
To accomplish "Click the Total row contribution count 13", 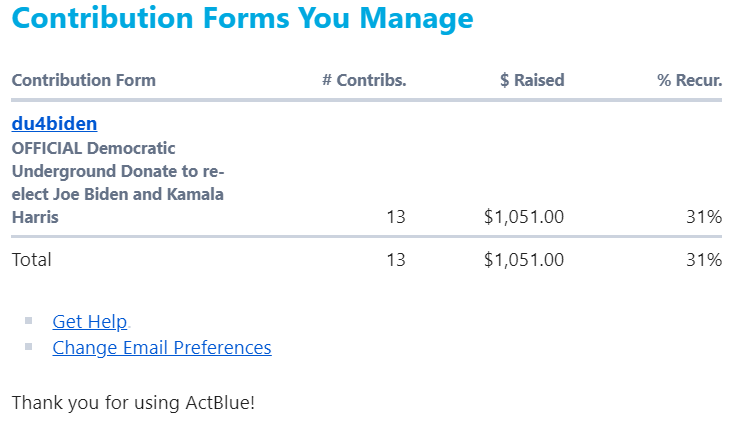I will click(x=396, y=260).
